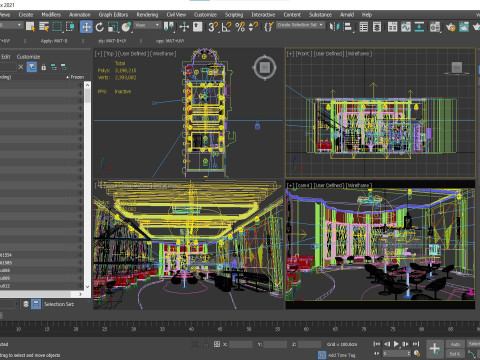The width and height of the screenshot is (480, 360).
Task: Click the Front viewport ViewCube
Action: (x=457, y=68)
